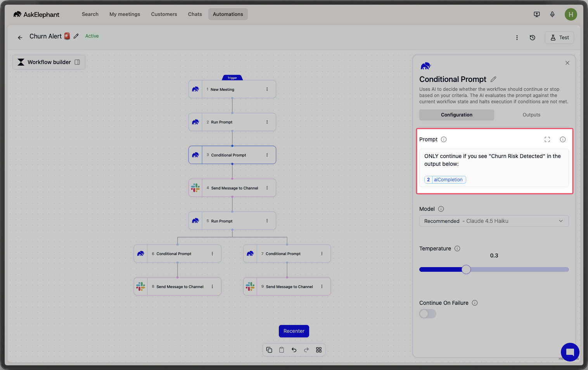Click the Workflow builder label

pos(49,62)
